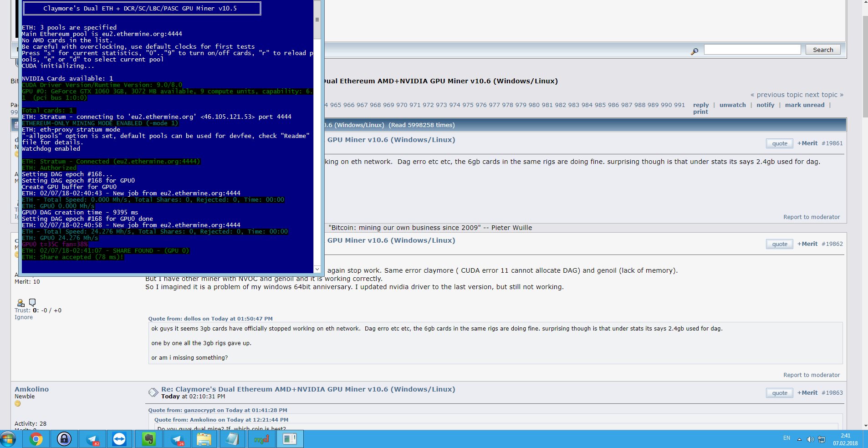Open TeamViewer from the taskbar

pyautogui.click(x=119, y=439)
